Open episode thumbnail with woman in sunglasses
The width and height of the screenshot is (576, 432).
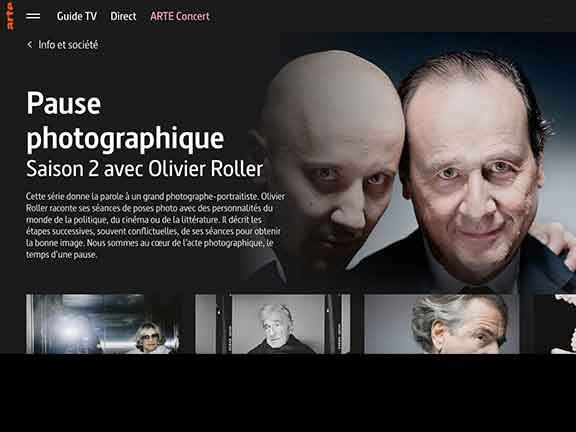click(103, 324)
